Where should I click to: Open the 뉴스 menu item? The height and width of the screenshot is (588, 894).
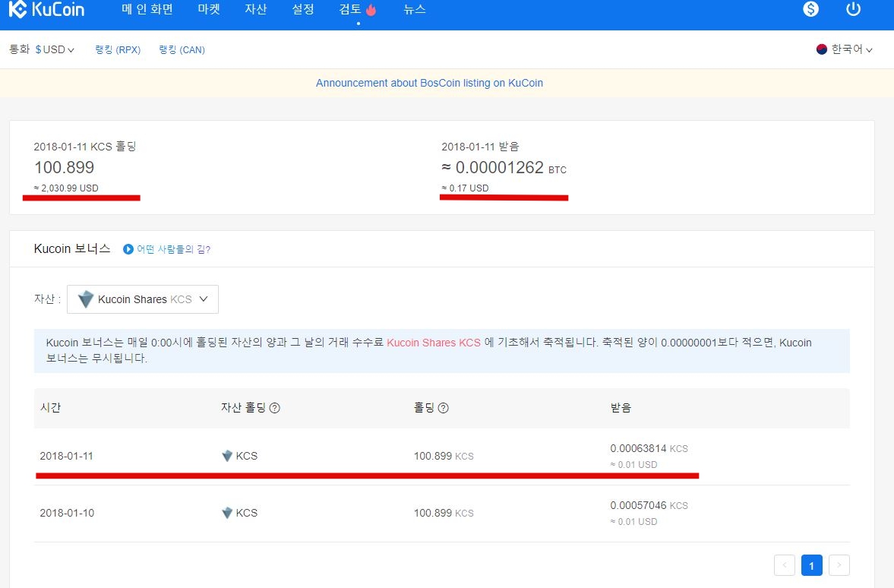pyautogui.click(x=415, y=10)
